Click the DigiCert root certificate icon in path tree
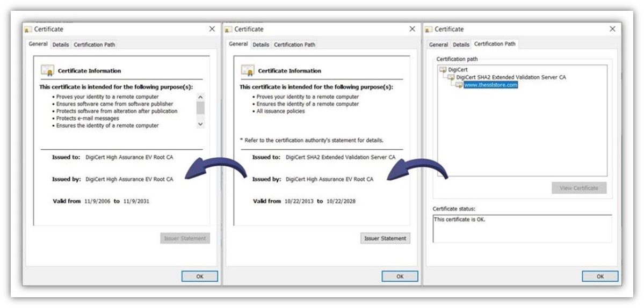Screen dimensions: 644x308 443,70
